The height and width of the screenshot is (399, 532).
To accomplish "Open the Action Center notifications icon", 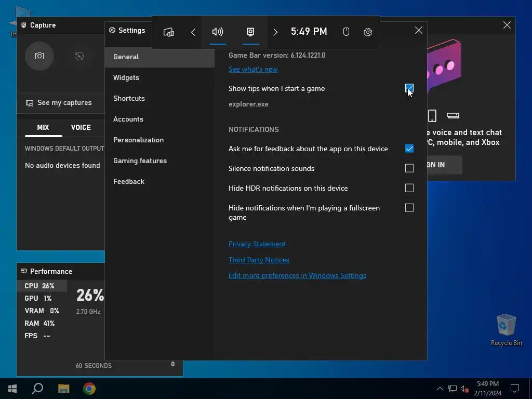I will click(515, 389).
